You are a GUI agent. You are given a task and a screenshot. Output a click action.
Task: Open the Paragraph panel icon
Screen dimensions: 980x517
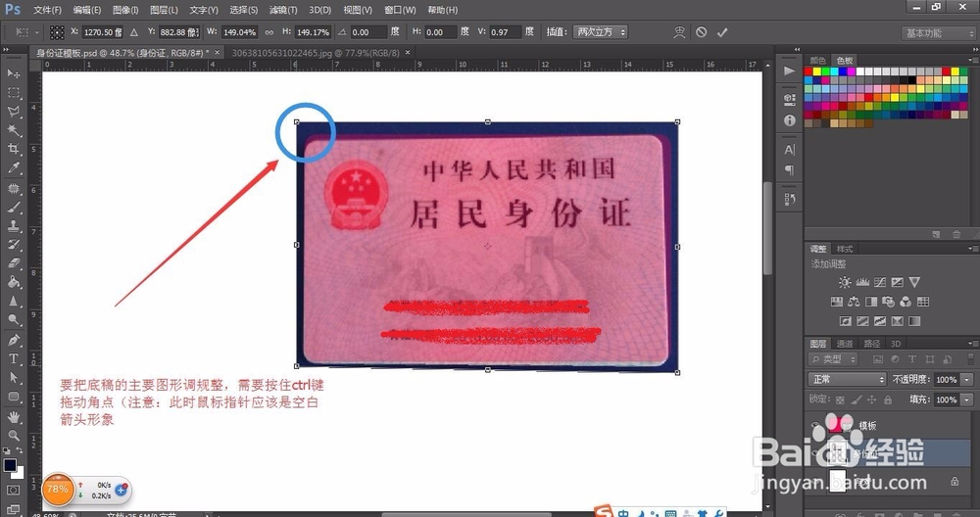(x=789, y=169)
